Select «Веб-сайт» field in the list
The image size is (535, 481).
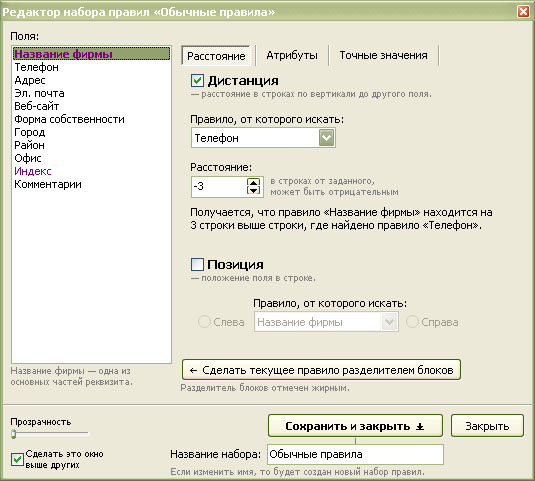tap(91, 106)
